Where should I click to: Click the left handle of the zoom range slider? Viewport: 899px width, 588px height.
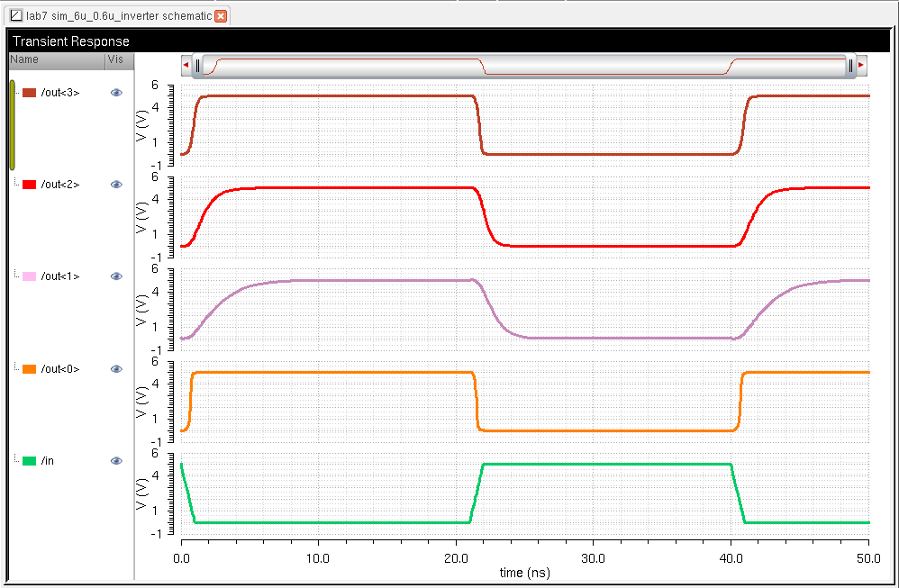point(198,66)
